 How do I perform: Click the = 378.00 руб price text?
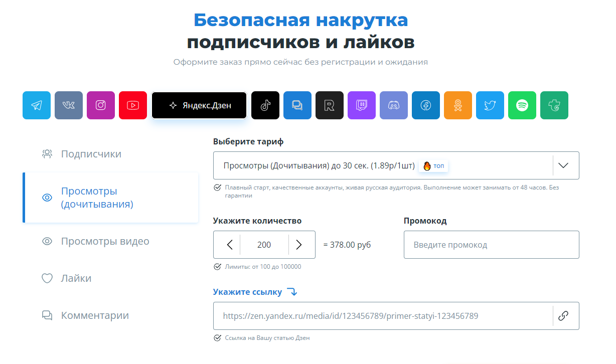347,245
